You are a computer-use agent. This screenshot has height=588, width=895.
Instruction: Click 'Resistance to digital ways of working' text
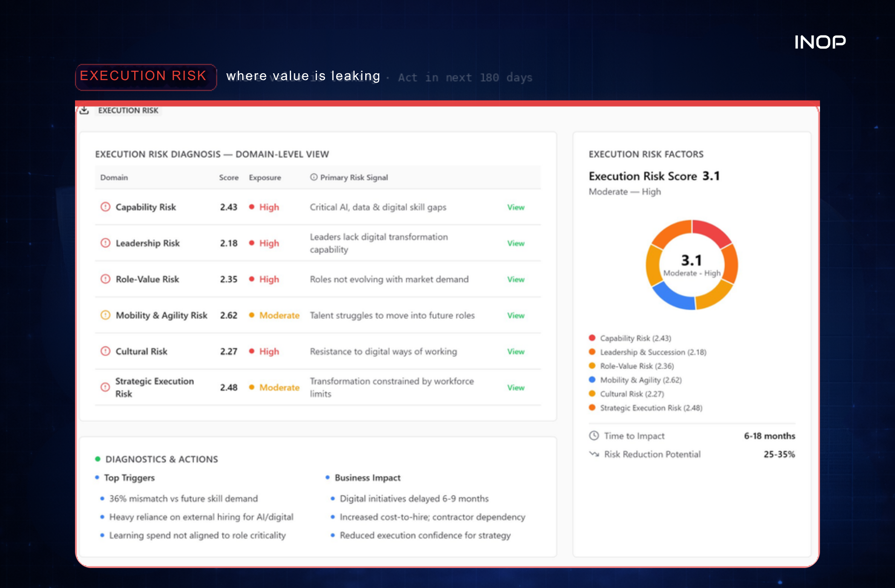pyautogui.click(x=383, y=352)
